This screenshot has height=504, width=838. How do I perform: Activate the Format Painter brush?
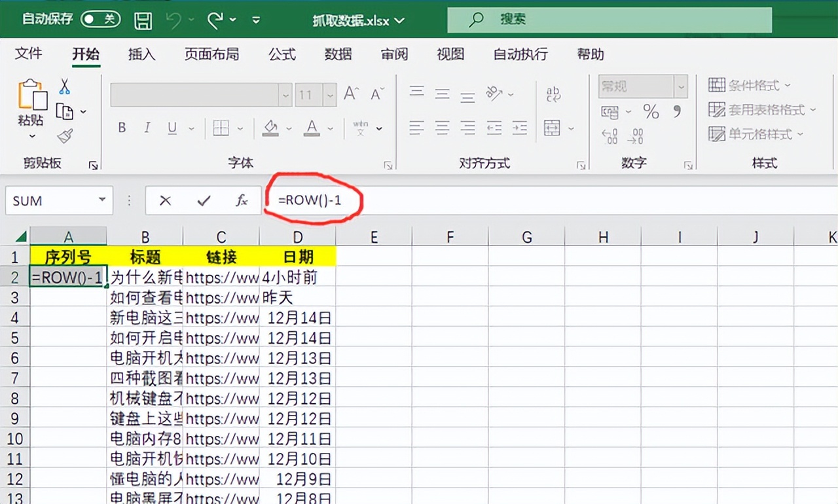click(65, 136)
